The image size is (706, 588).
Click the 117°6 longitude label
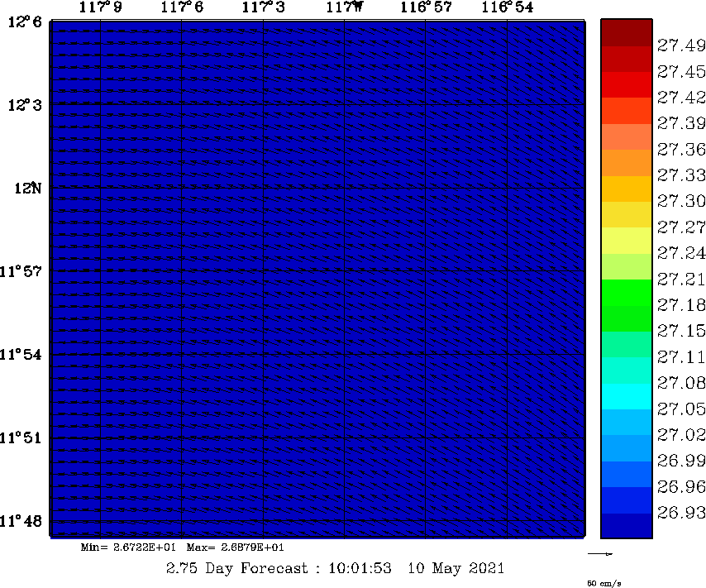(182, 7)
